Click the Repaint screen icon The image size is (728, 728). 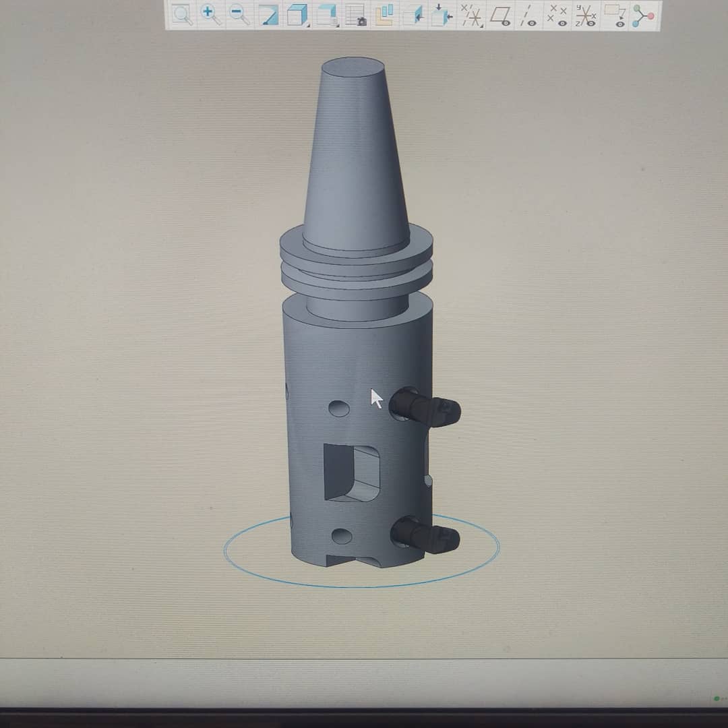269,15
